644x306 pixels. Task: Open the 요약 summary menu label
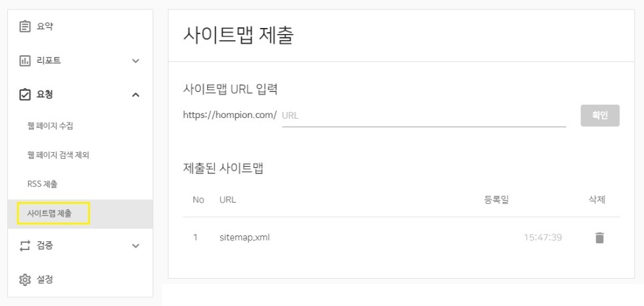click(44, 27)
